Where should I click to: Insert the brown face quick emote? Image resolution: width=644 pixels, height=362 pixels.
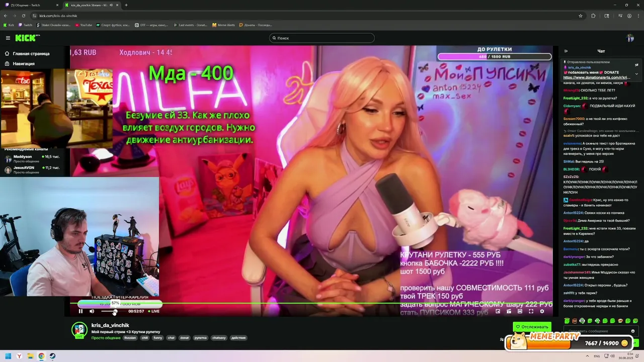tap(575, 321)
